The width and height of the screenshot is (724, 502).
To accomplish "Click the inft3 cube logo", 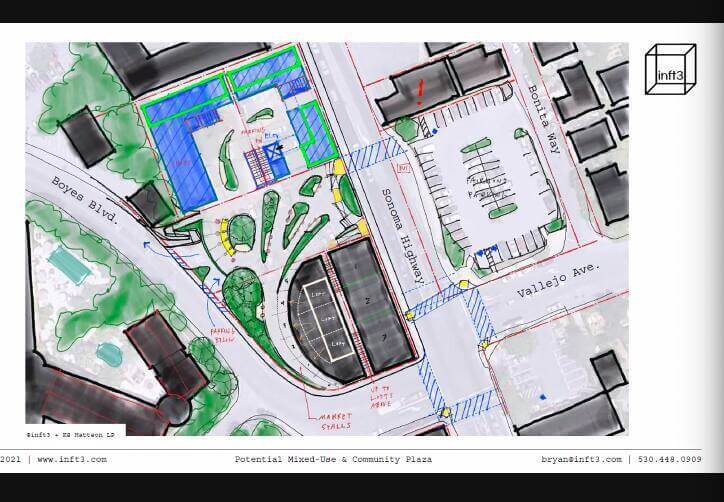I will [671, 69].
